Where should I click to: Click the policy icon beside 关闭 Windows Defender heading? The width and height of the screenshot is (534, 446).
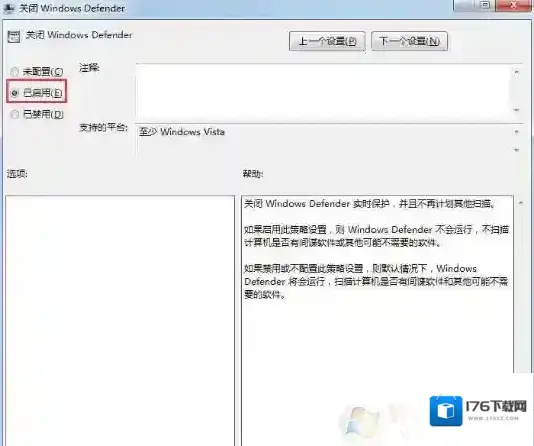(14, 36)
